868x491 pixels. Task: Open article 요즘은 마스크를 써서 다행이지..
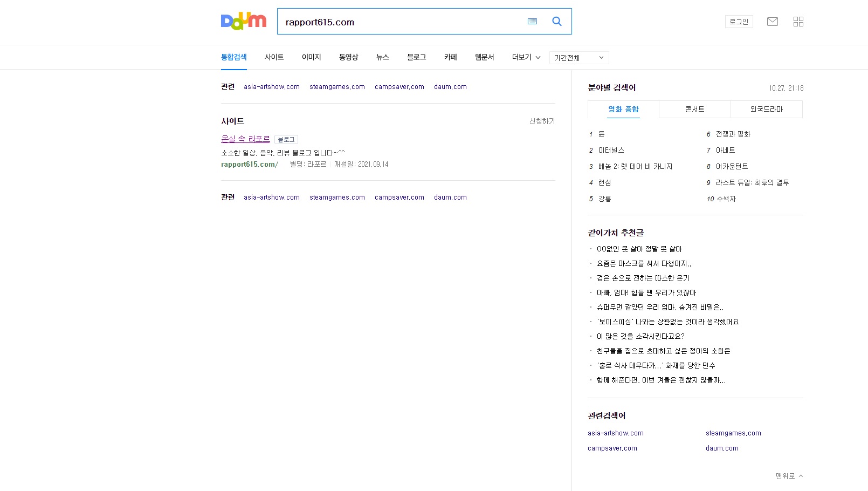[644, 264]
